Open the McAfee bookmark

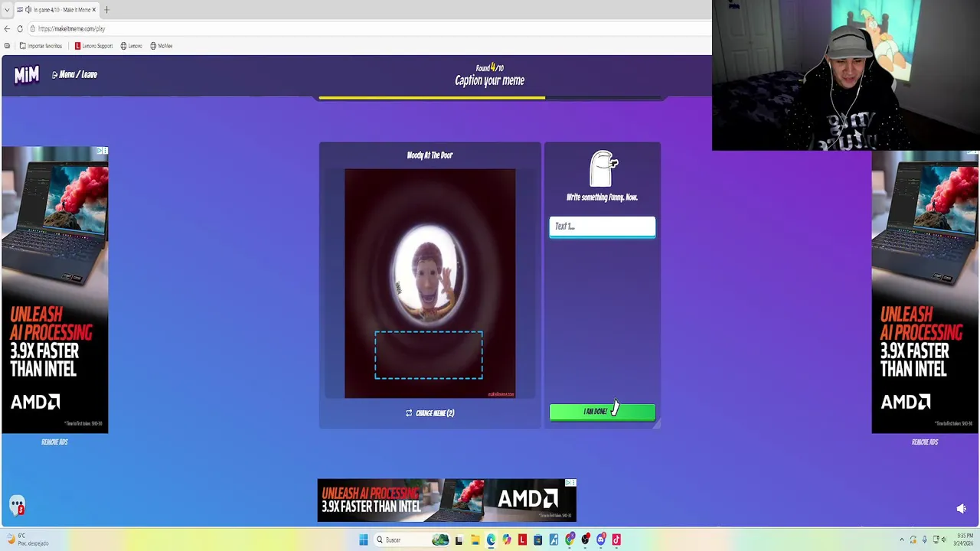[161, 46]
